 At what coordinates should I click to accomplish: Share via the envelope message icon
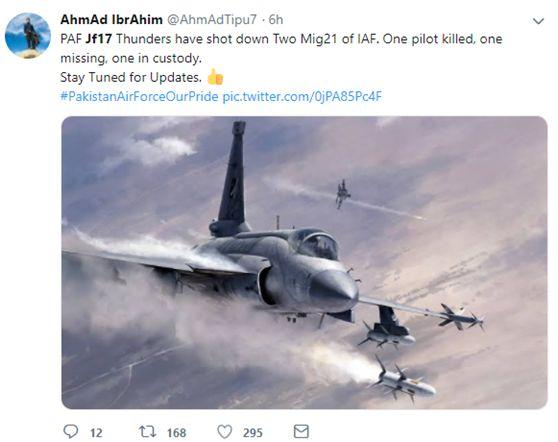(301, 432)
